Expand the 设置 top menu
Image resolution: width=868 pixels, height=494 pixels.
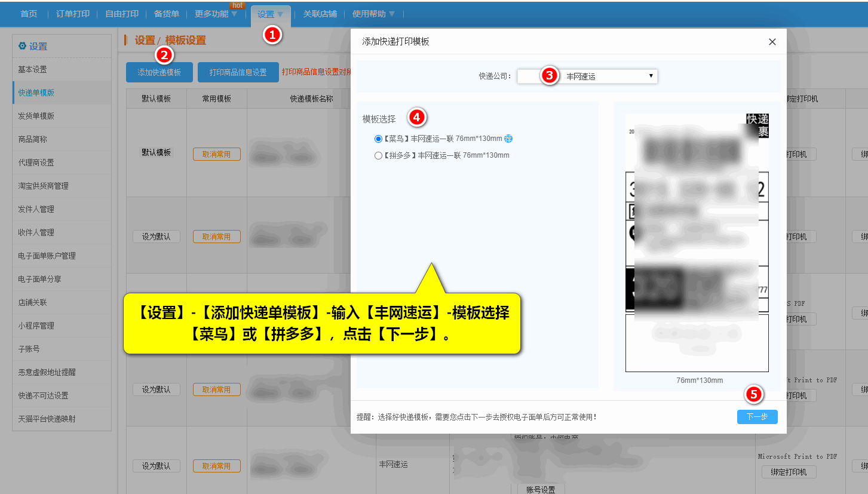tap(271, 14)
